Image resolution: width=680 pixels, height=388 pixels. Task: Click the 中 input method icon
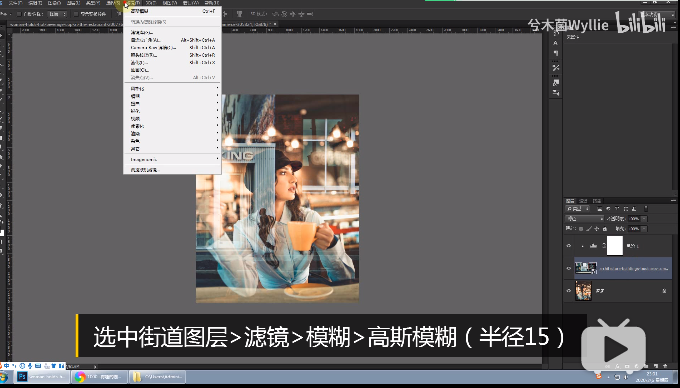click(x=7, y=366)
